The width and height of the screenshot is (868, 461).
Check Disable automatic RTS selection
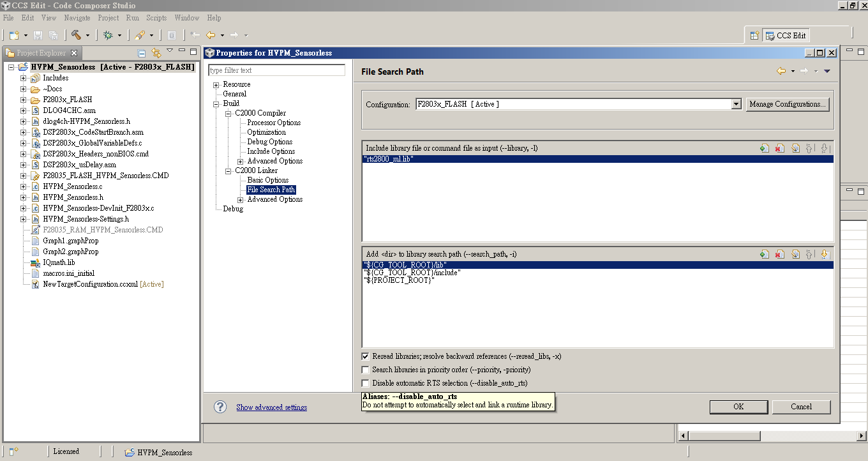(366, 383)
